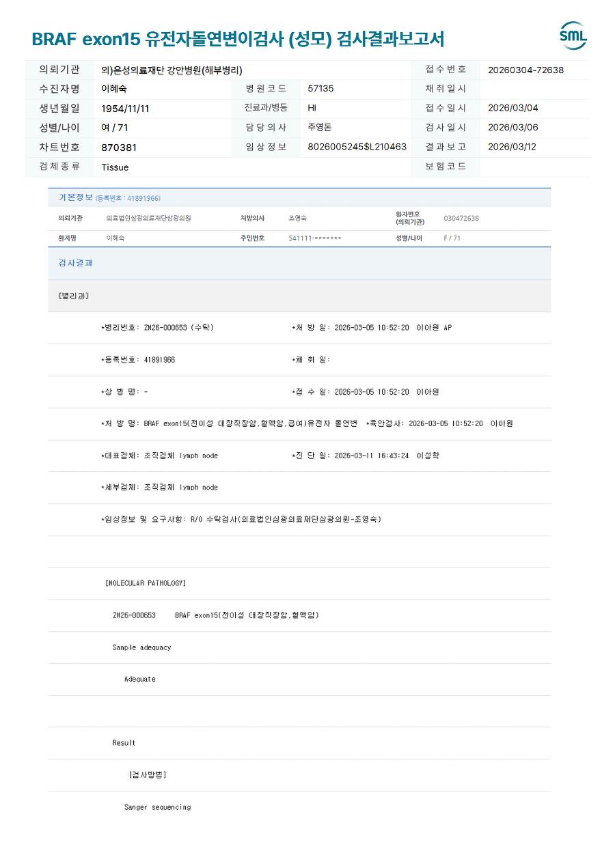615x868 pixels.
Task: Select the 접수일 2026-03-05 line
Action: [x=365, y=392]
